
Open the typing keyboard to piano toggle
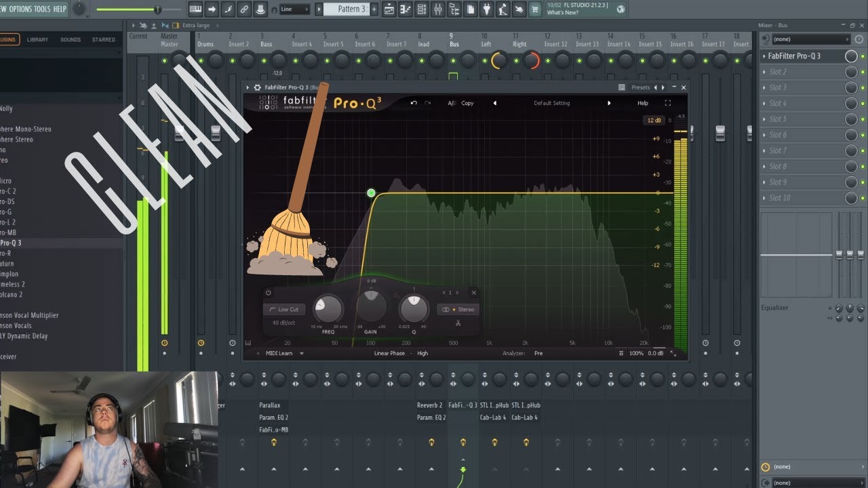tap(195, 9)
